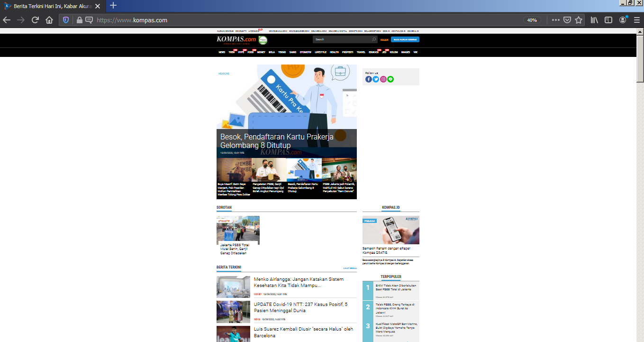Open the IMAGES menu section

point(406,52)
